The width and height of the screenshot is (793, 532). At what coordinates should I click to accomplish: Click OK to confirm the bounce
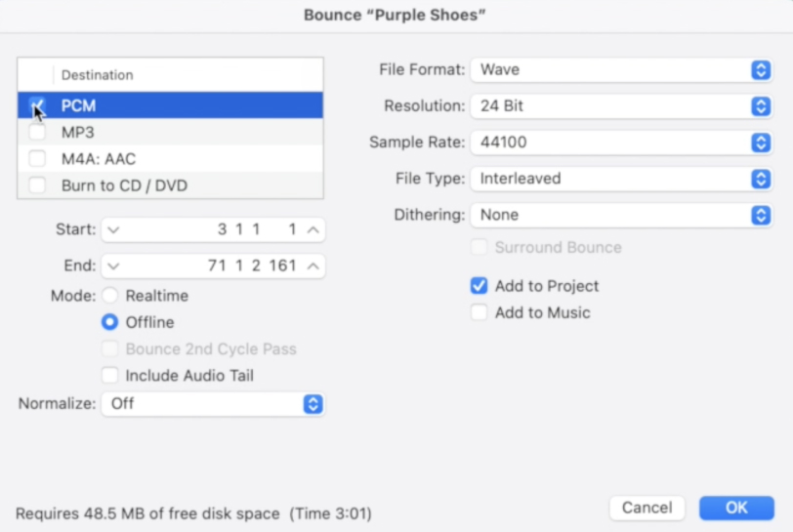coord(736,508)
